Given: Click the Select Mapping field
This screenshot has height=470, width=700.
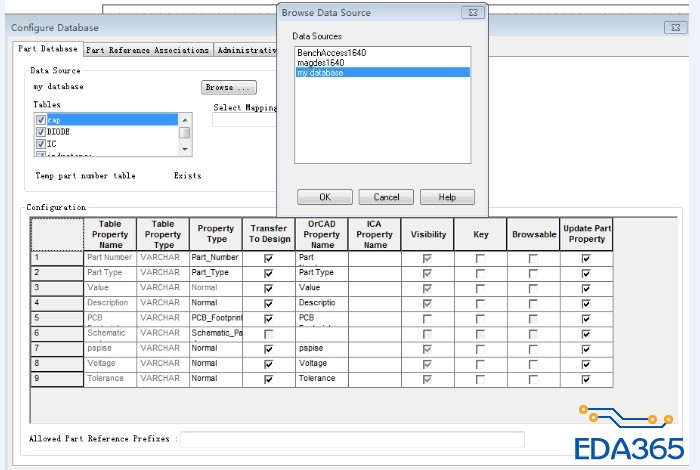Looking at the screenshot, I should tap(244, 120).
